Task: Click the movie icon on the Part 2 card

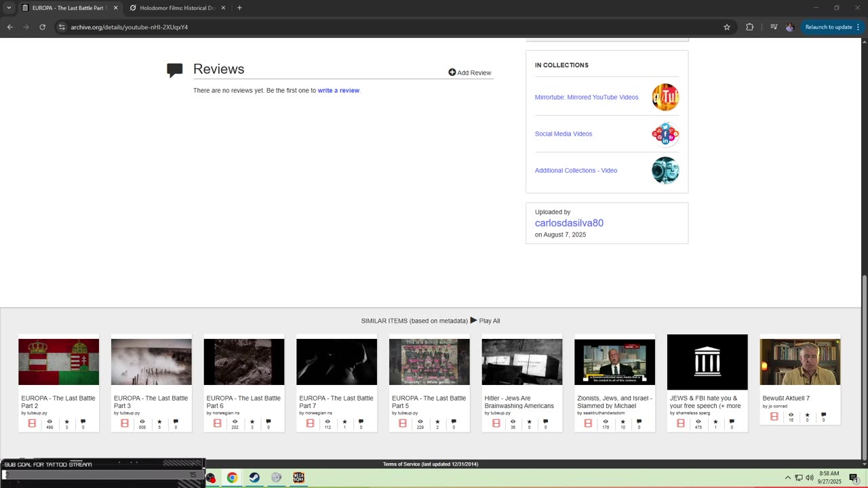Action: click(32, 423)
